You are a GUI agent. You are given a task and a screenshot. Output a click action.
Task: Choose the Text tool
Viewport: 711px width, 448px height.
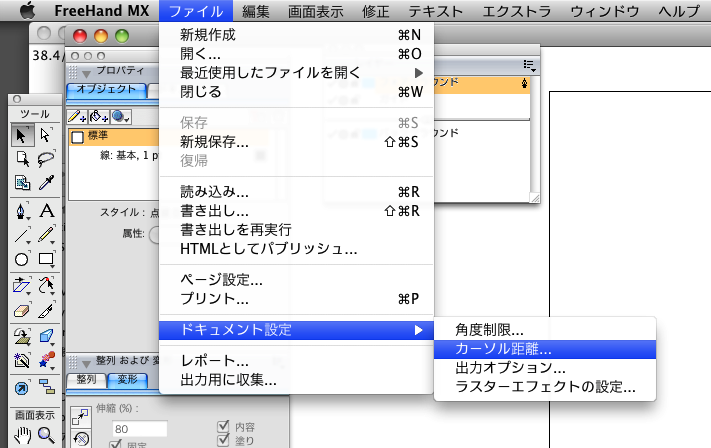(x=45, y=211)
